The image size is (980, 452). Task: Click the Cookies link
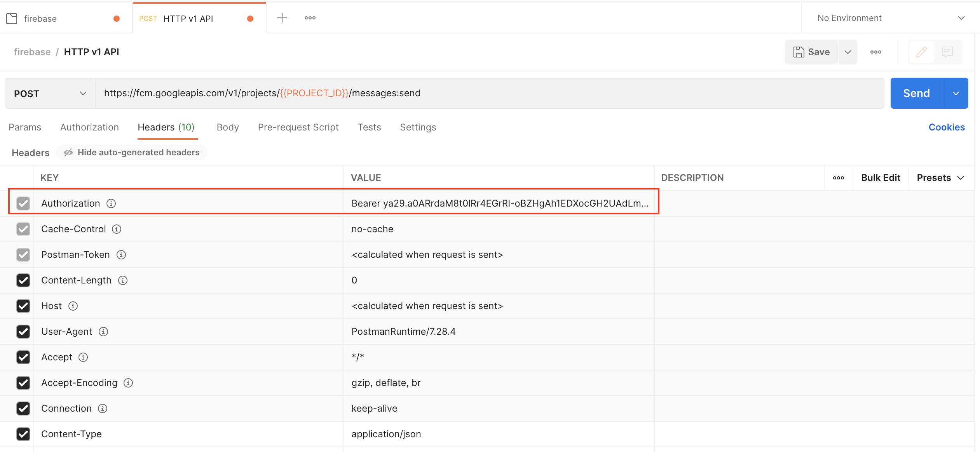click(x=946, y=127)
